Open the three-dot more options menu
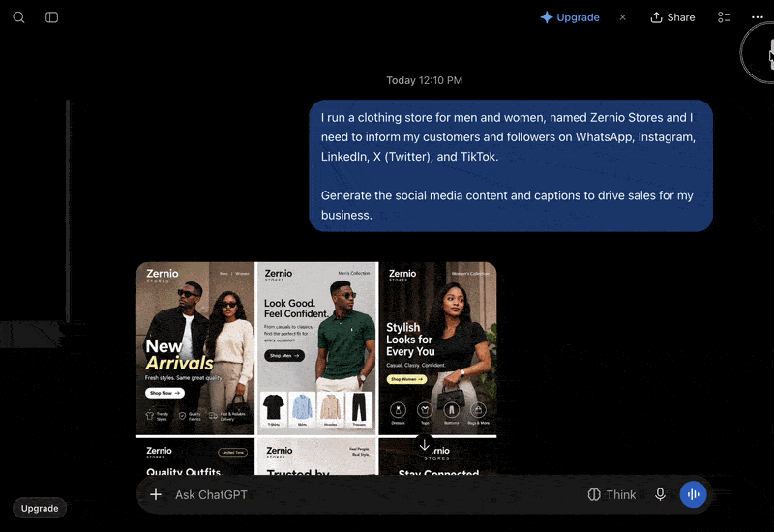774x532 pixels. coord(758,17)
